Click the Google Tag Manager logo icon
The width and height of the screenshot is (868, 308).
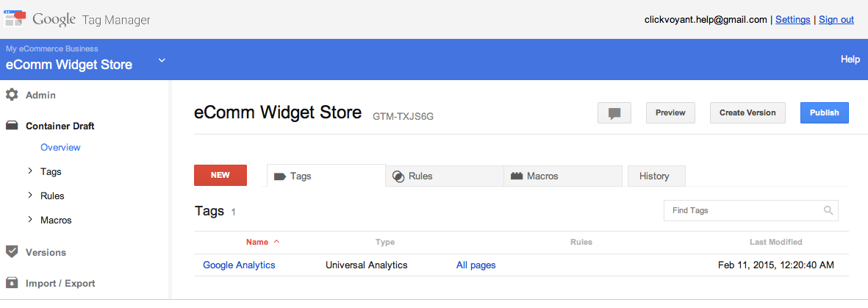(x=15, y=19)
